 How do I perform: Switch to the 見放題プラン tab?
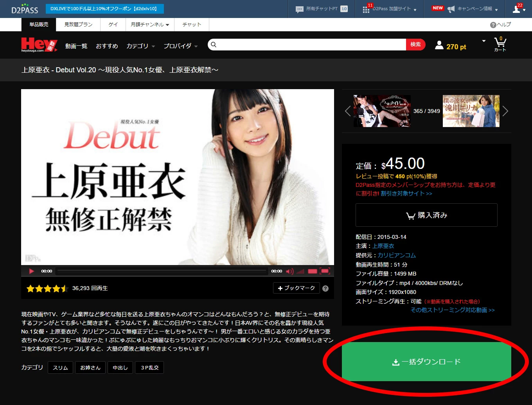point(78,24)
